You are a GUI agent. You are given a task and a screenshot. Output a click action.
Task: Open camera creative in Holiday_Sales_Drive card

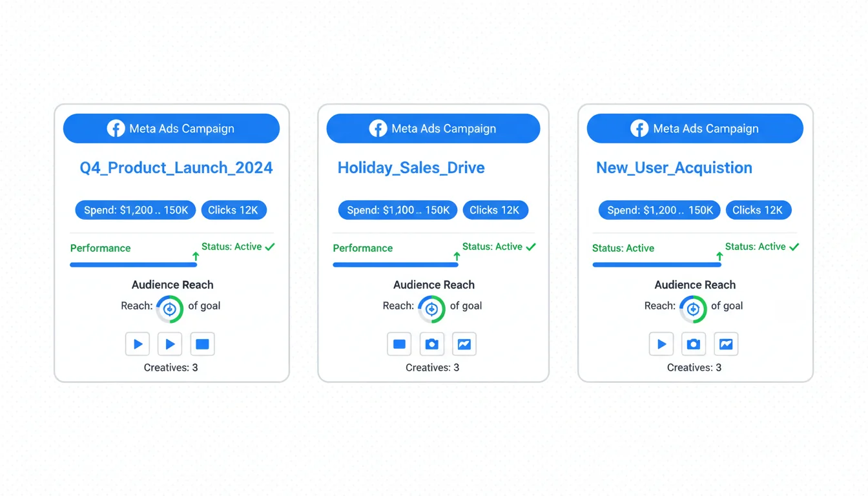pos(432,344)
